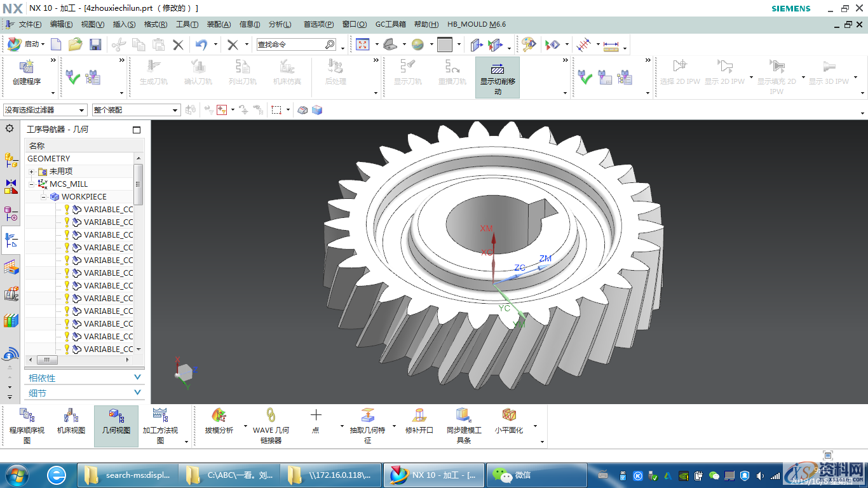Select the MCS_MILL tree item
Image resolution: width=868 pixels, height=488 pixels.
[x=69, y=184]
